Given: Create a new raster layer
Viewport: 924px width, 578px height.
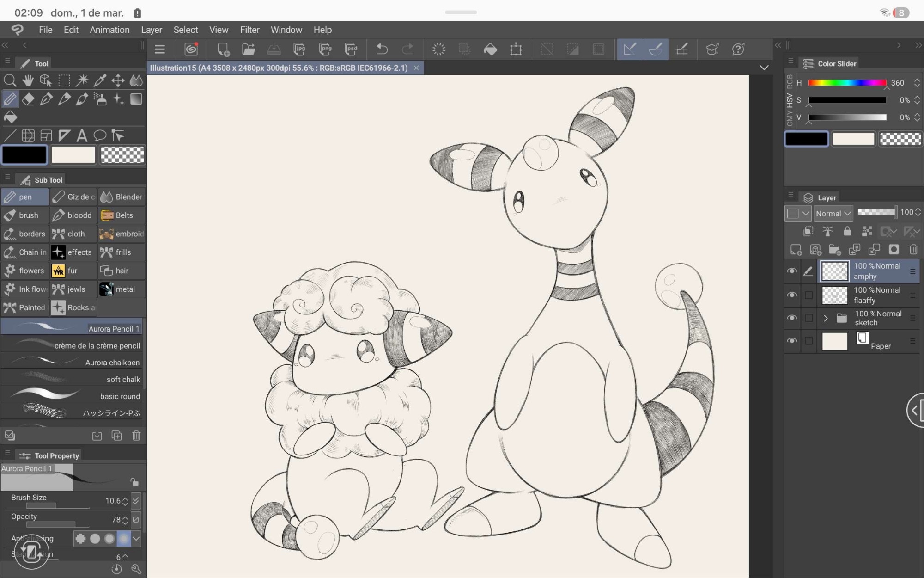Looking at the screenshot, I should pyautogui.click(x=796, y=250).
